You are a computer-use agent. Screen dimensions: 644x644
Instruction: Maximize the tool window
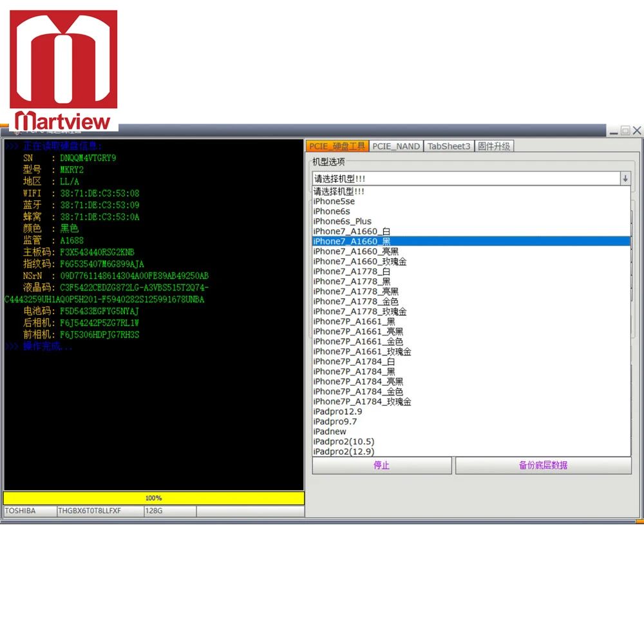click(625, 131)
